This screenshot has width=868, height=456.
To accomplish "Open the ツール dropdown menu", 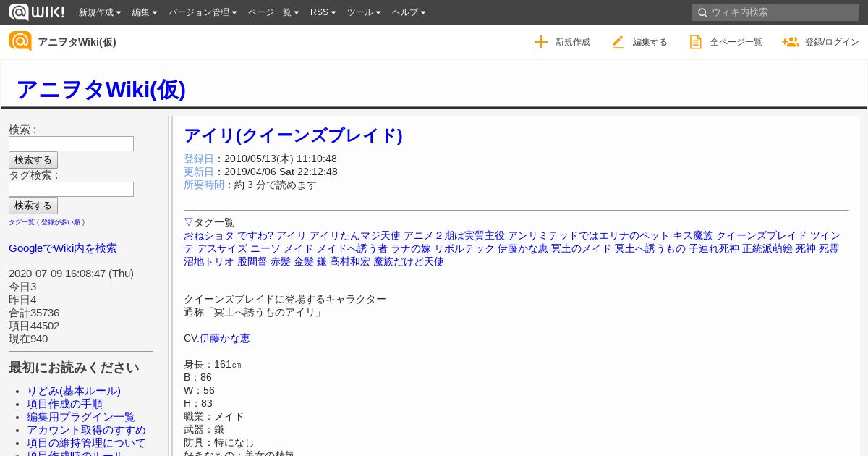I will [x=364, y=12].
